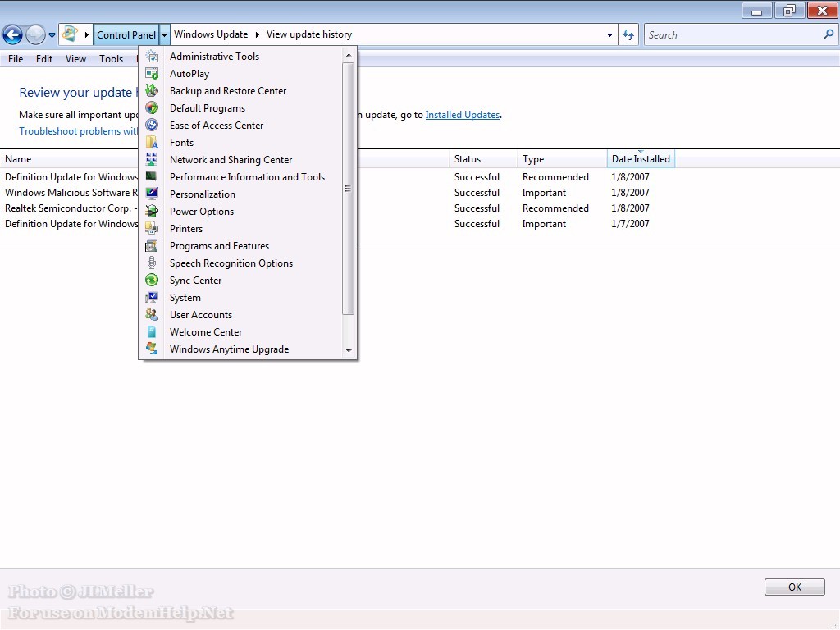Click the Sync Center green icon

point(152,281)
